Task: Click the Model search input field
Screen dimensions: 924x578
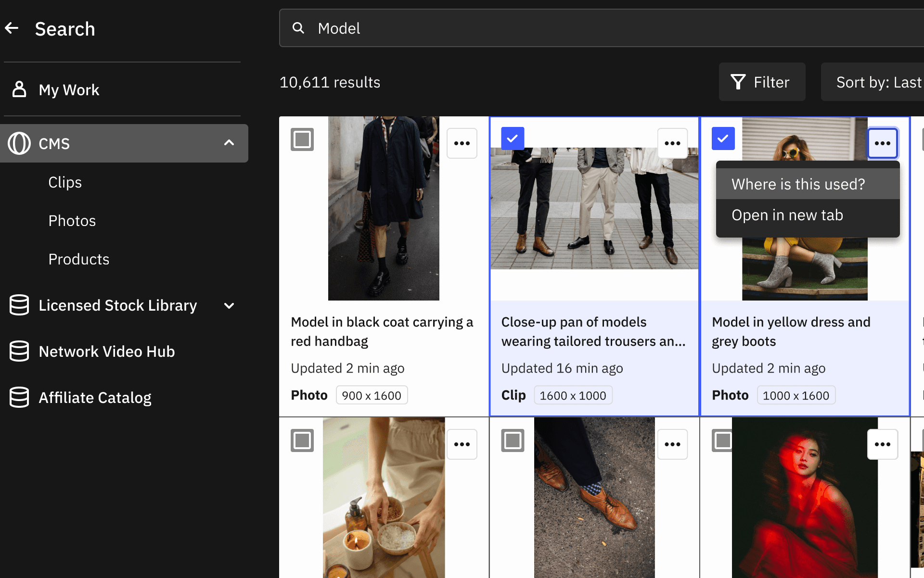Action: 602,28
